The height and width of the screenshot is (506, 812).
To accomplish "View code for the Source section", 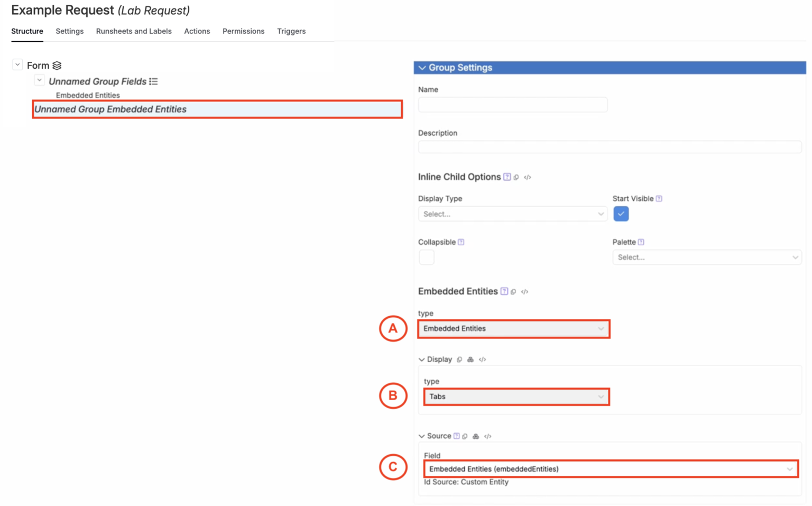I will pyautogui.click(x=487, y=437).
